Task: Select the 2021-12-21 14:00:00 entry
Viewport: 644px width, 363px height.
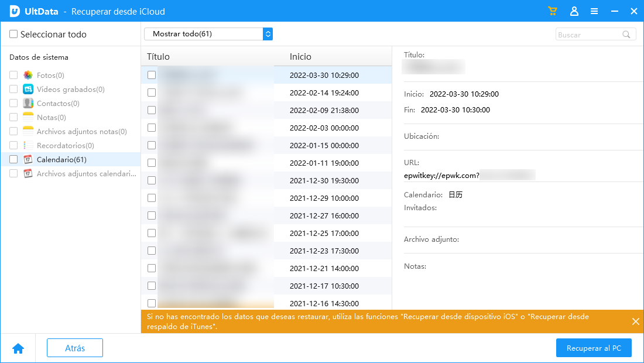Action: click(x=266, y=268)
